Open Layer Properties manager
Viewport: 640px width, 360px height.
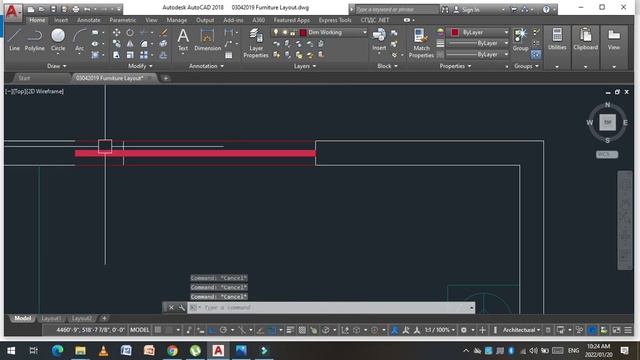coord(256,43)
